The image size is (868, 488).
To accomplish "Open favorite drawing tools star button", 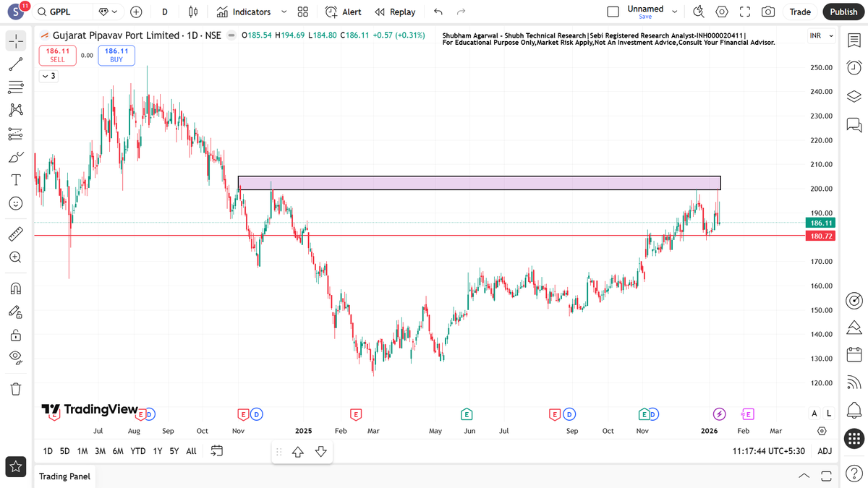I will point(16,467).
